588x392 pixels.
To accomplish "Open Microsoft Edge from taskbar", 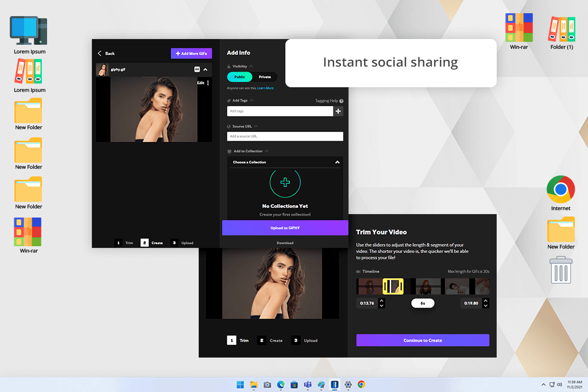I will (x=281, y=385).
